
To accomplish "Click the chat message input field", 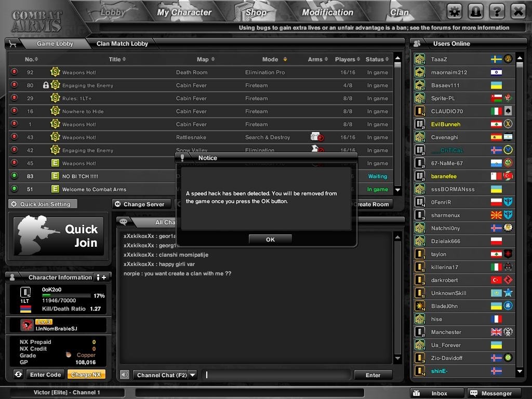I will [276, 375].
